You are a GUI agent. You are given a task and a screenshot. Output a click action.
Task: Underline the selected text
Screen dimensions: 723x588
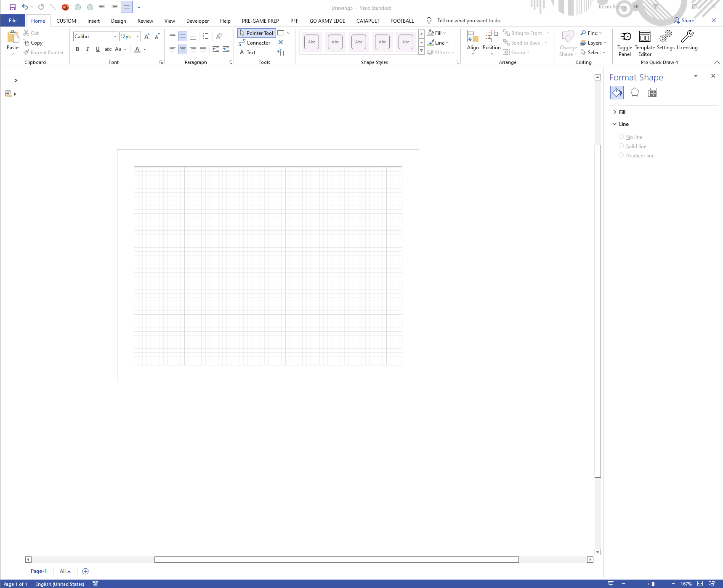[x=98, y=49]
